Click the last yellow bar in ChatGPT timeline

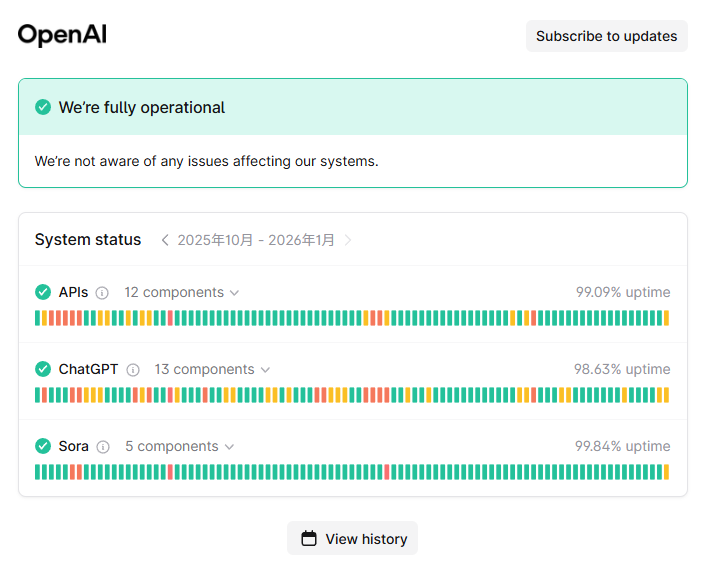[666, 395]
